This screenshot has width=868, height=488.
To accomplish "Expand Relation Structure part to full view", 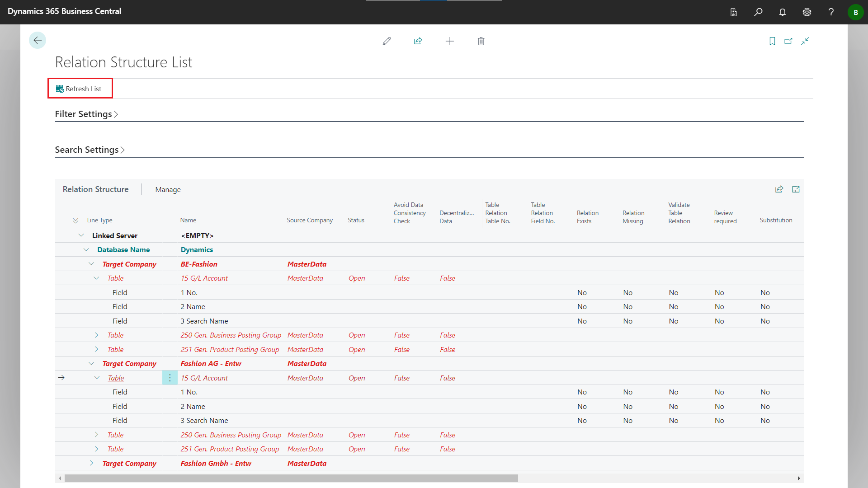I will point(796,189).
